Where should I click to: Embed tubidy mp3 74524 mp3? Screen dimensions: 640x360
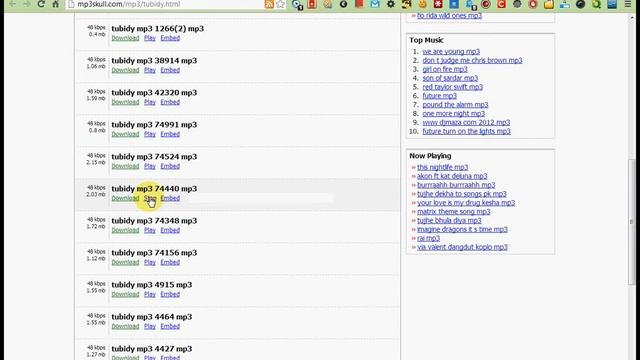(x=170, y=166)
